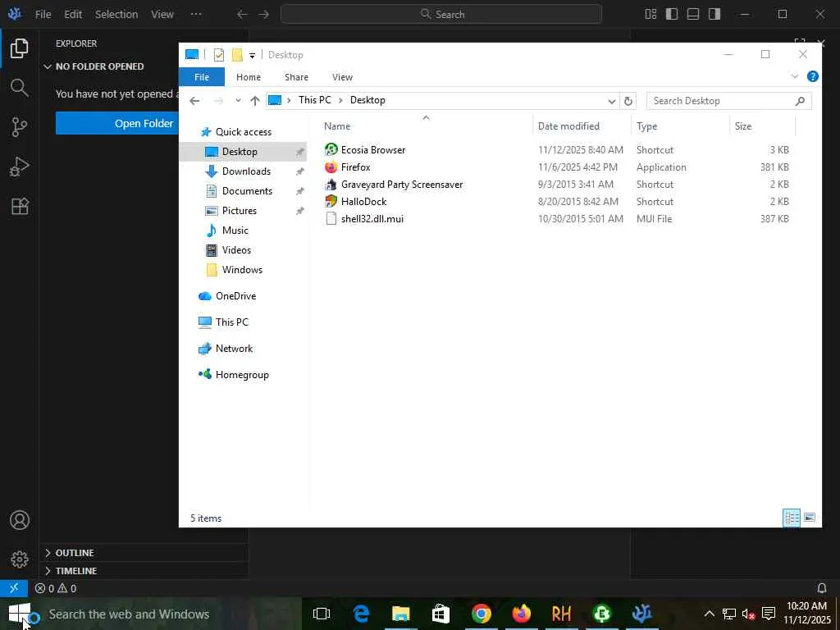Screen dimensions: 840x630
Task: Select Documents in navigation pane
Action: click(247, 191)
